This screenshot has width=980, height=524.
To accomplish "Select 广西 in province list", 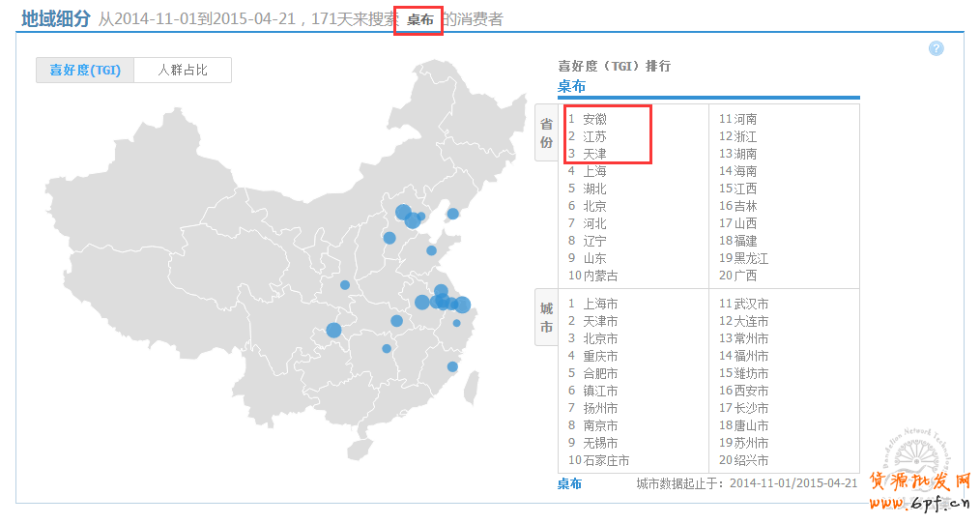I will point(744,276).
